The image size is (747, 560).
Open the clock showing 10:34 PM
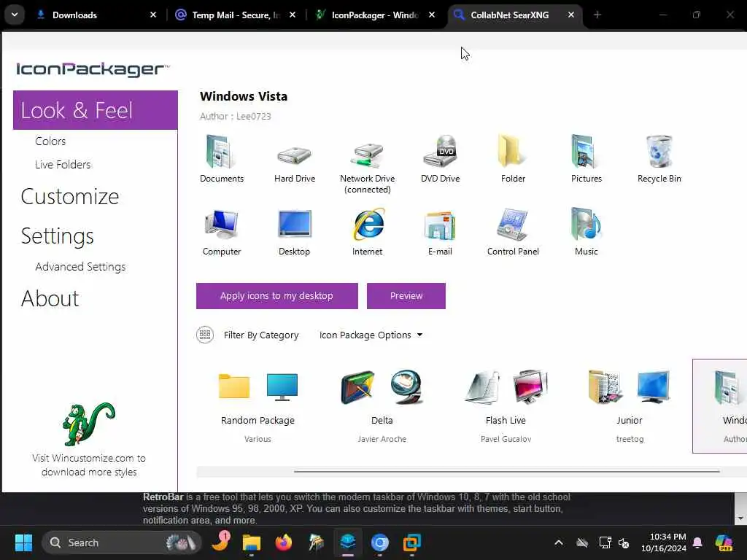coord(663,542)
